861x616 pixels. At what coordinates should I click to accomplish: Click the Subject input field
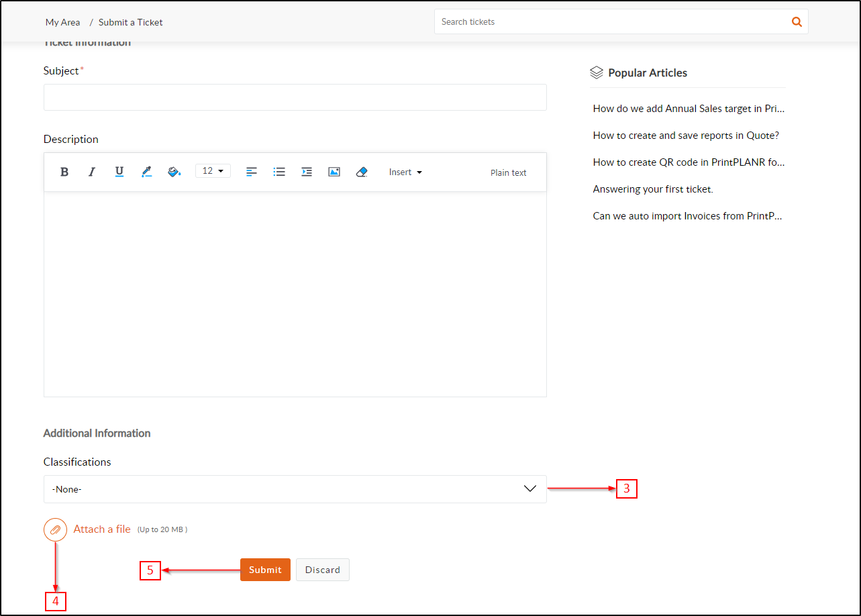click(x=295, y=97)
